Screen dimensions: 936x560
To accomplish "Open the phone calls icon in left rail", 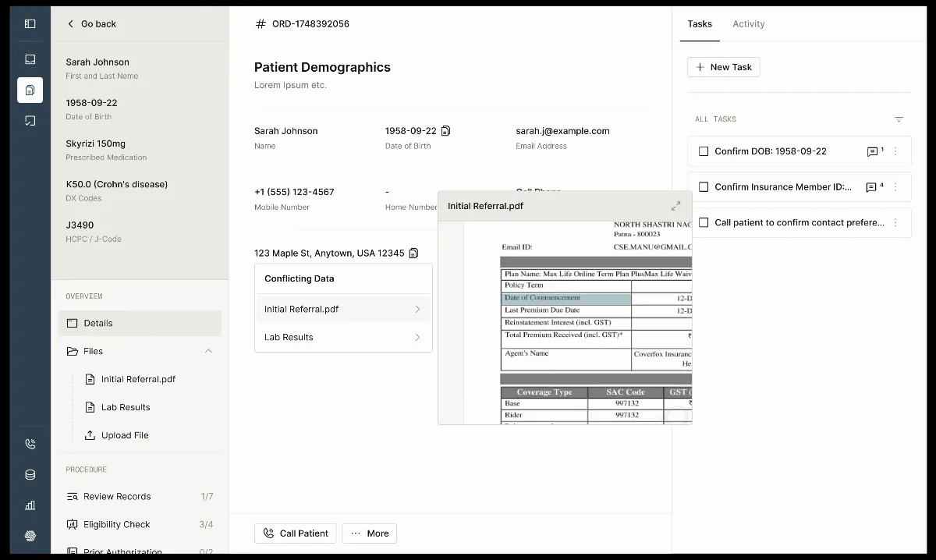I will pos(30,444).
